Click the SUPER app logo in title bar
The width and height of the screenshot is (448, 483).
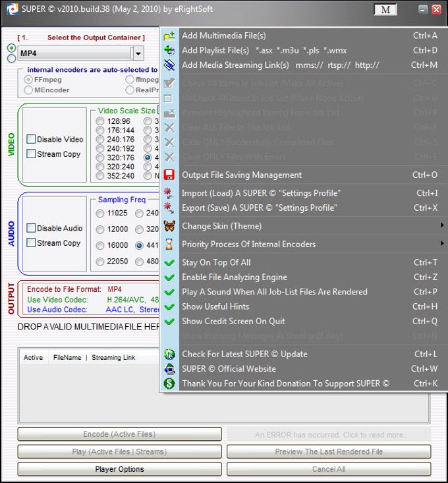point(13,9)
